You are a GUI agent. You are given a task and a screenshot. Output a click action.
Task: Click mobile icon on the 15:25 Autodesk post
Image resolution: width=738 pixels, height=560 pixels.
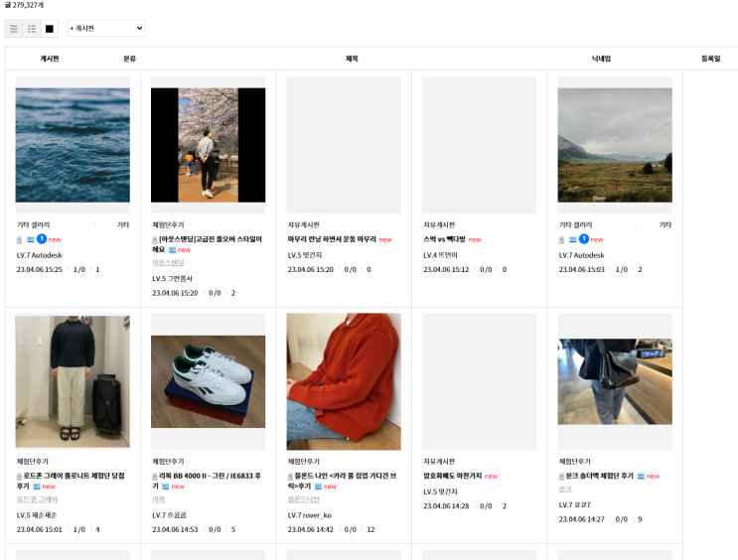19,240
